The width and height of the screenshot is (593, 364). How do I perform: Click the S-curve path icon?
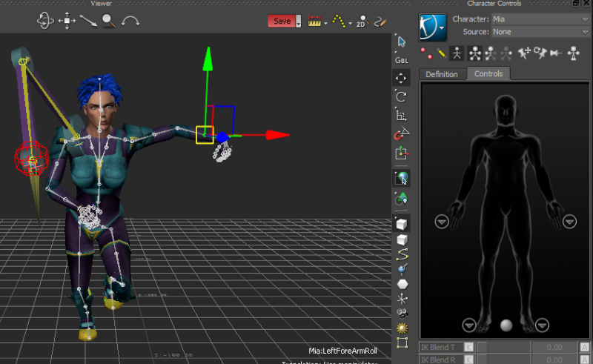[402, 254]
